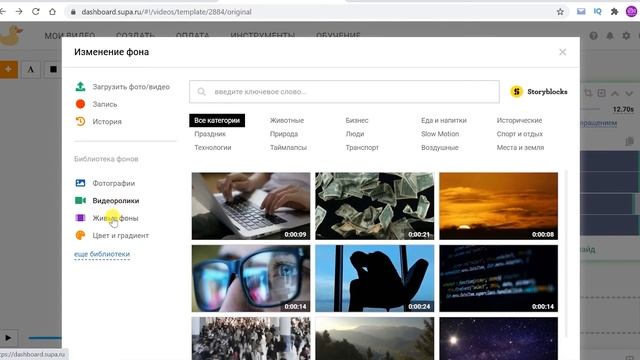Reload the page in browser
Image resolution: width=640 pixels, height=360 pixels.
pyautogui.click(x=36, y=12)
